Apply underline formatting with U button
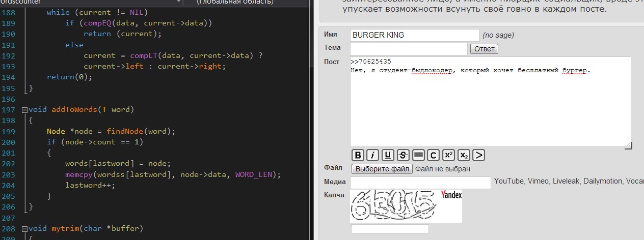 coord(388,155)
